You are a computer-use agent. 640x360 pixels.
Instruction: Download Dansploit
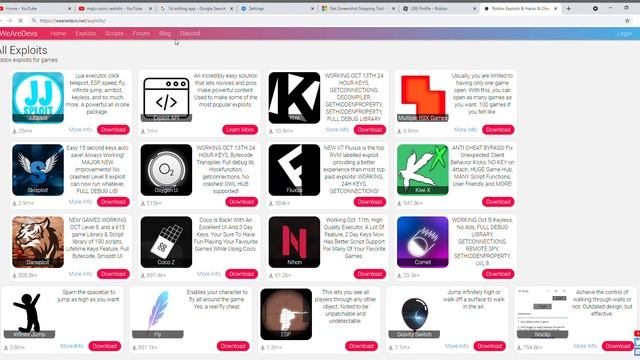coord(113,274)
